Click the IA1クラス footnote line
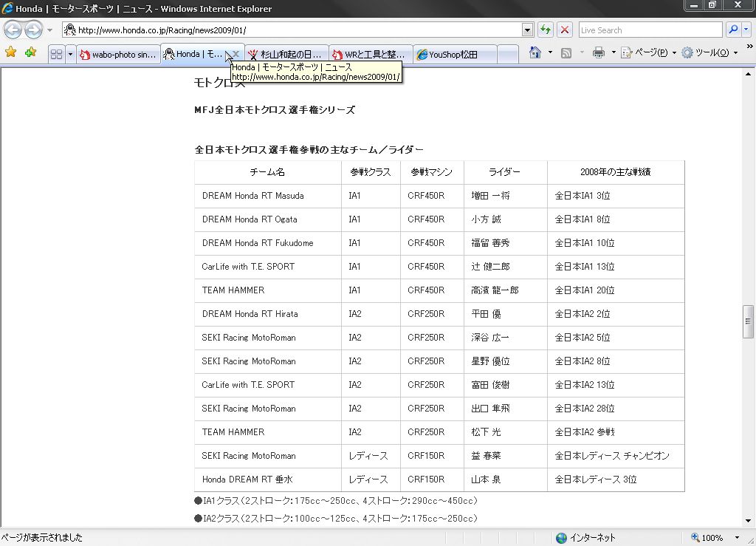The height and width of the screenshot is (546, 756). point(336,501)
